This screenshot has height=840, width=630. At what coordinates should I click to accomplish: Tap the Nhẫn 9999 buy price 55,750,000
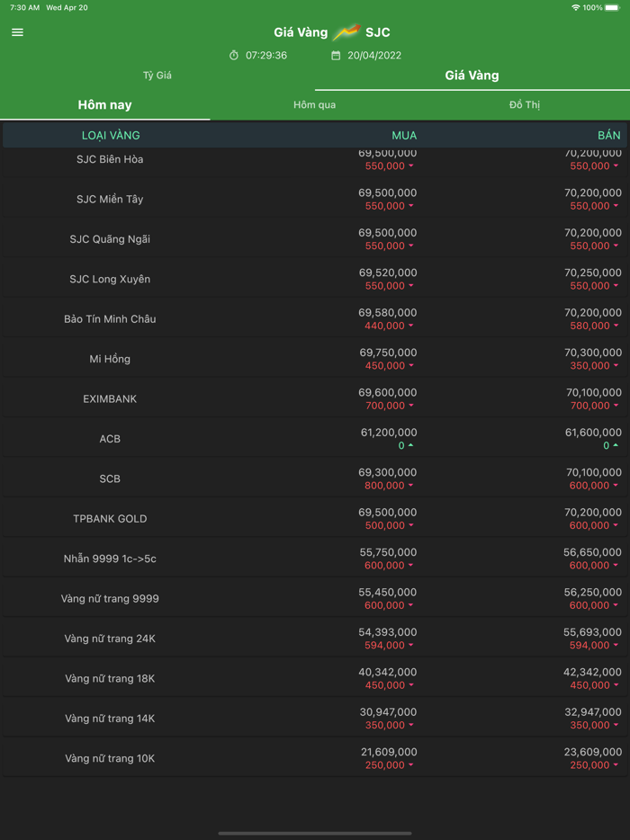388,552
